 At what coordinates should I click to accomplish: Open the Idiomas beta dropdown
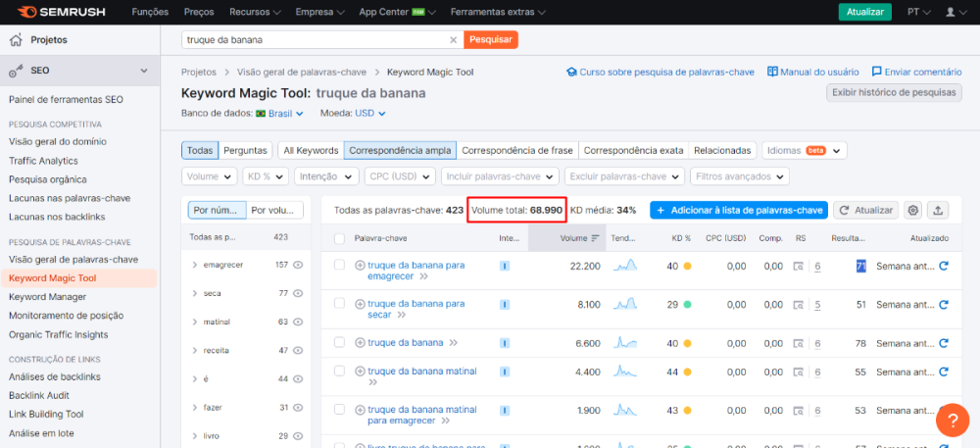(805, 151)
